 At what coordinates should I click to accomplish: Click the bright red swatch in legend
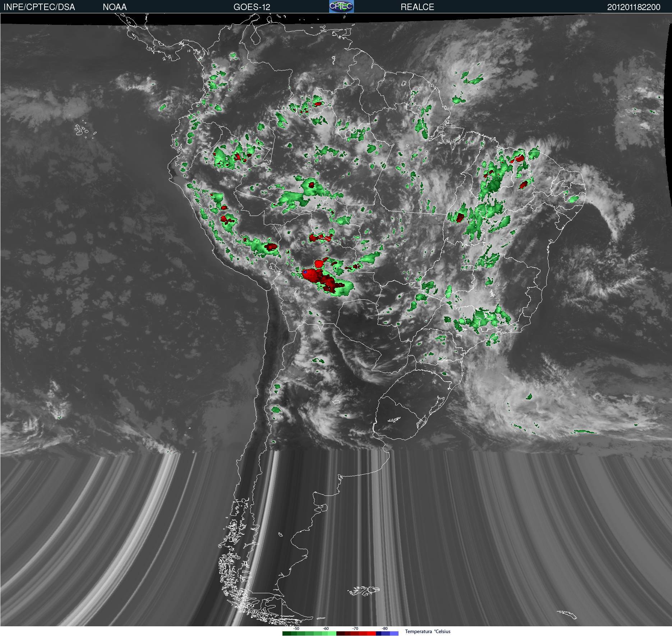372,633
